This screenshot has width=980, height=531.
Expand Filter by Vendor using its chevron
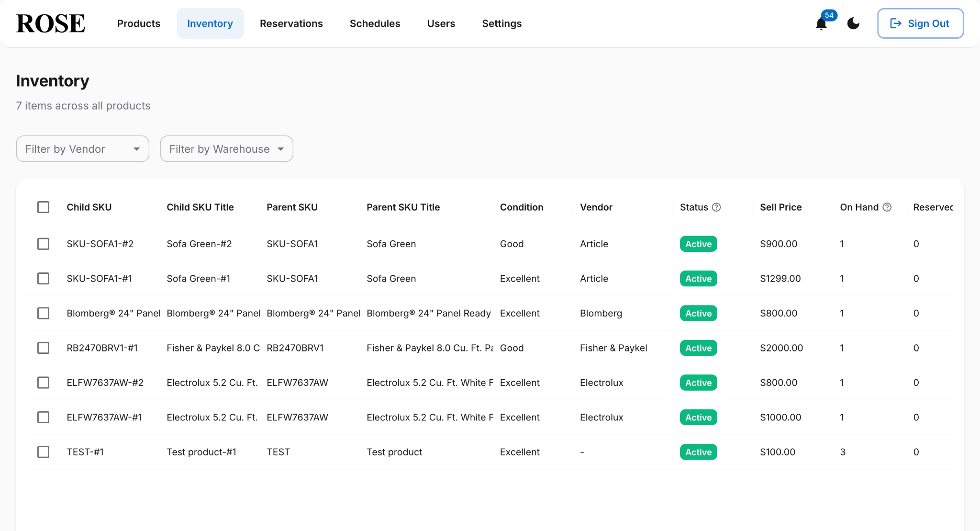[x=137, y=149]
